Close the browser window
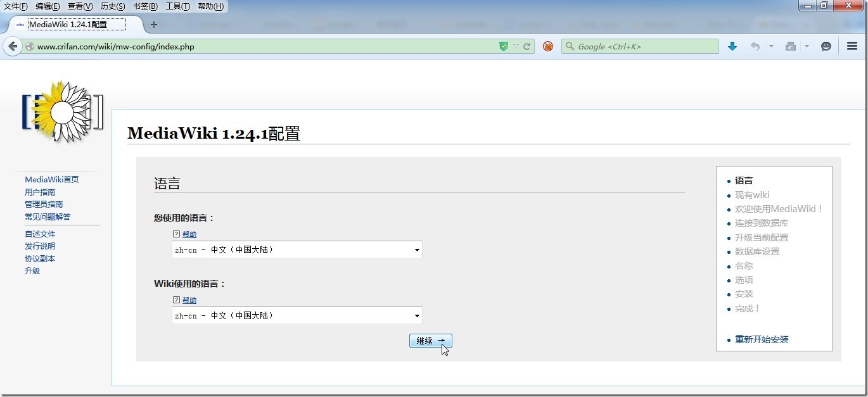The image size is (868, 397). point(850,6)
